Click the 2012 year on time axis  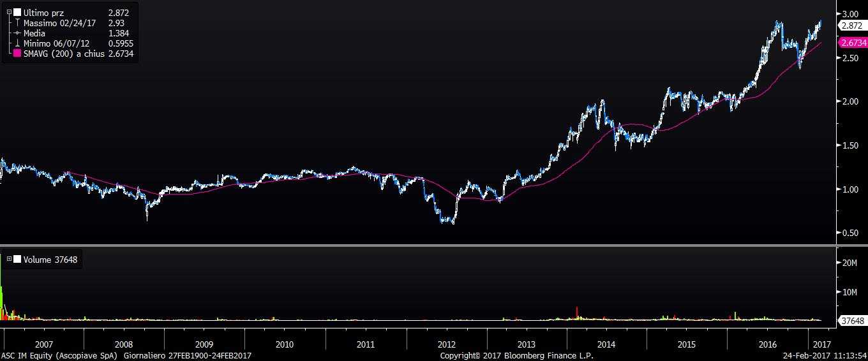(x=446, y=344)
